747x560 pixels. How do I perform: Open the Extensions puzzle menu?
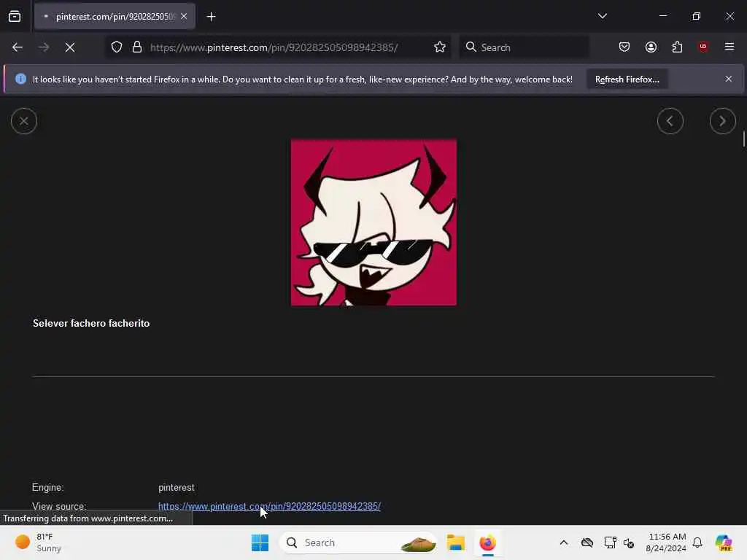pos(678,47)
